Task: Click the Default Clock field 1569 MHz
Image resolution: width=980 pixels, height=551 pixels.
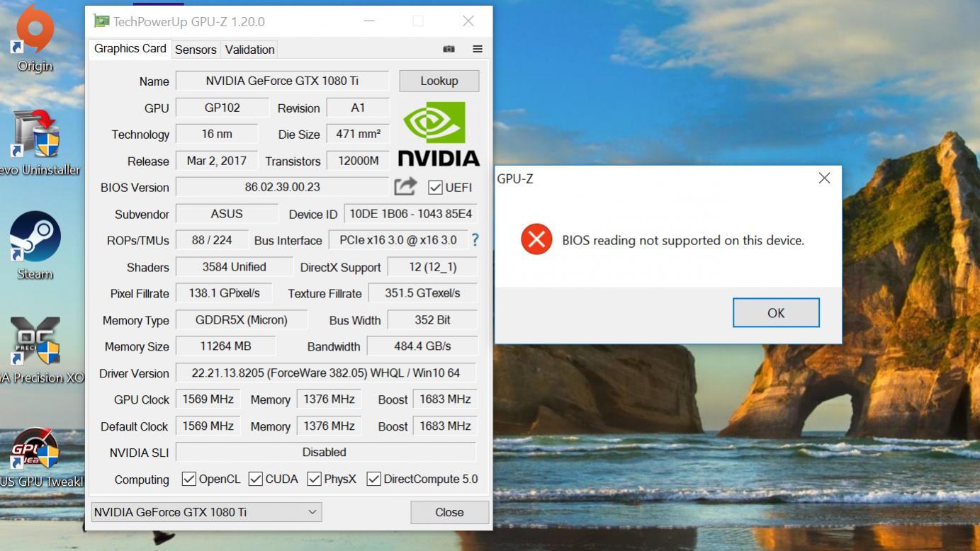Action: (208, 426)
